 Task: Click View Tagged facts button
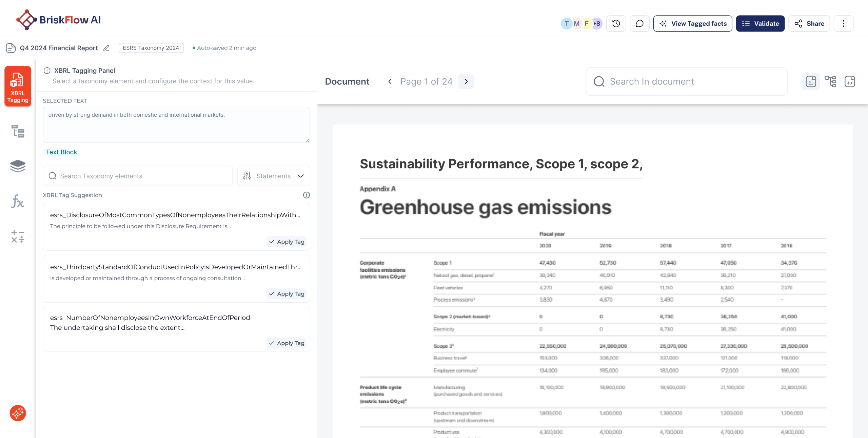[x=693, y=23]
